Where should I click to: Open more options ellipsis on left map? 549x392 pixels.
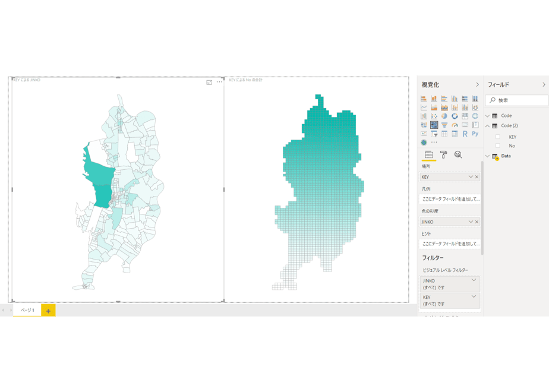point(219,82)
